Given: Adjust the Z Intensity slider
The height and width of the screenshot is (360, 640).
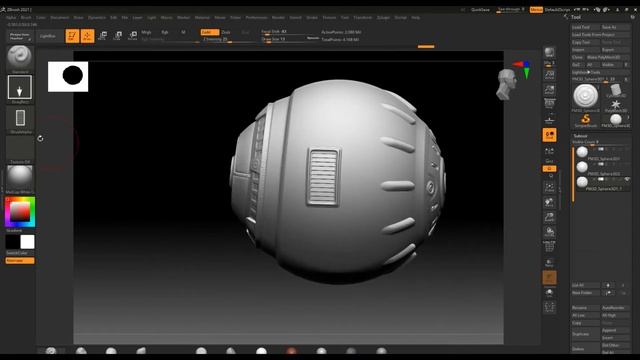Looking at the screenshot, I should pyautogui.click(x=229, y=39).
